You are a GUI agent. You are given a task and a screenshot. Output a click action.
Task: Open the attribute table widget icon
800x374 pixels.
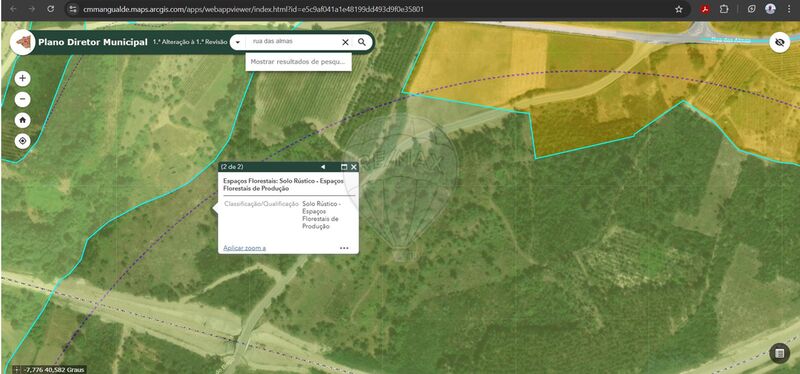tap(779, 353)
